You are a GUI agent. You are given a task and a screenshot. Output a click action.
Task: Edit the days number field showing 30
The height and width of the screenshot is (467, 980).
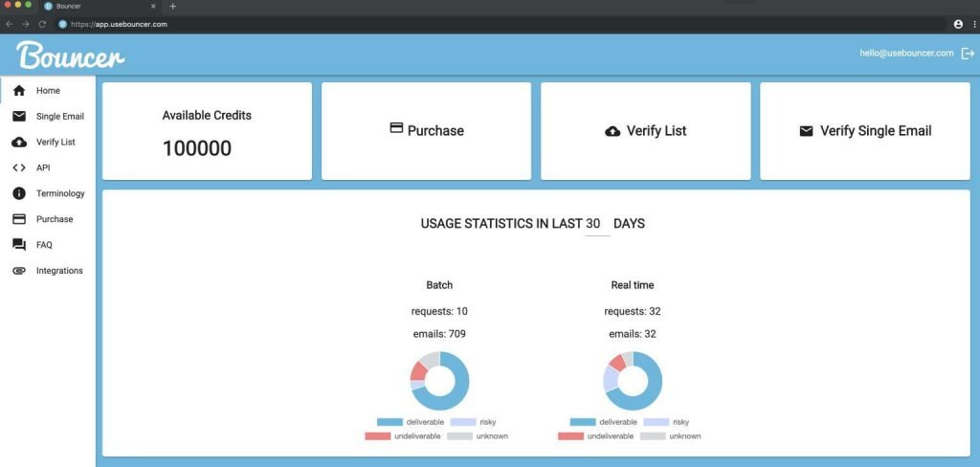pos(597,224)
